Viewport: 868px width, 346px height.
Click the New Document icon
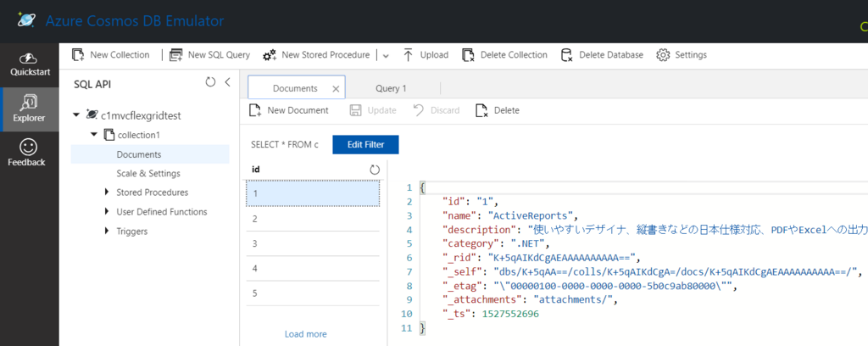pos(255,110)
